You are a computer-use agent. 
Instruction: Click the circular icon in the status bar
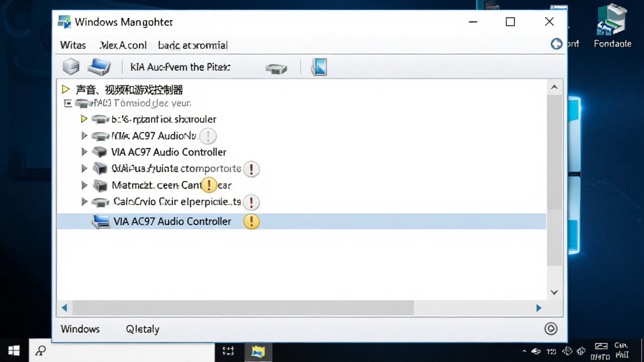click(551, 329)
